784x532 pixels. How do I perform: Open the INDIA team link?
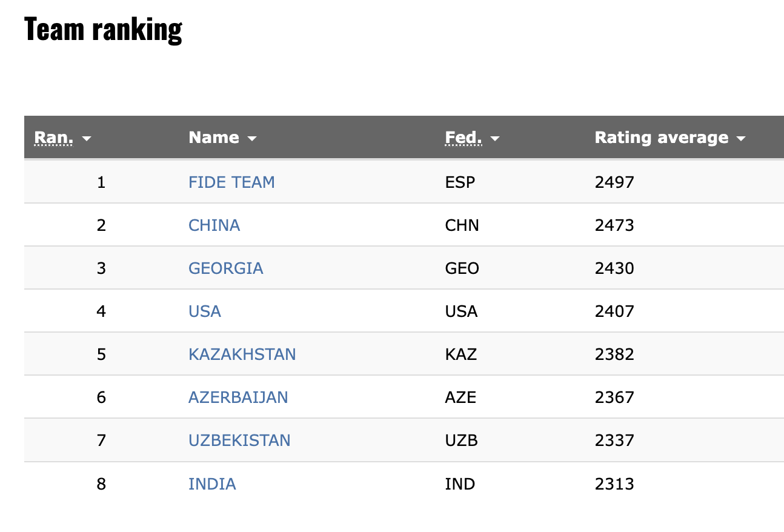coord(212,484)
